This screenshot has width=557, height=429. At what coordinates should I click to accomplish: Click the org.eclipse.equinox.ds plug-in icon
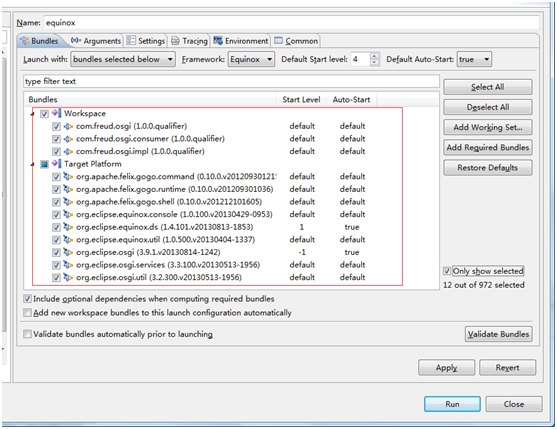pos(68,227)
